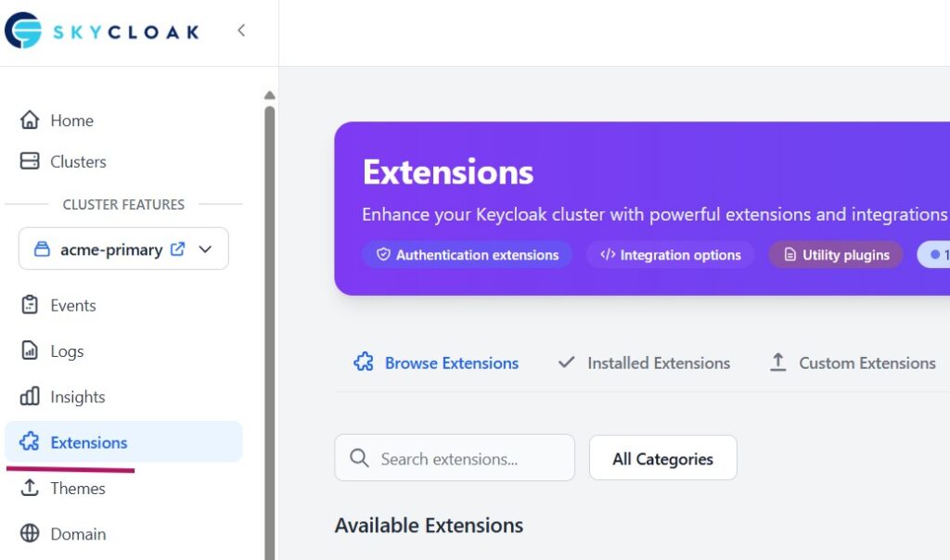Open the Domain globe icon
Image resolution: width=950 pixels, height=560 pixels.
click(x=30, y=534)
